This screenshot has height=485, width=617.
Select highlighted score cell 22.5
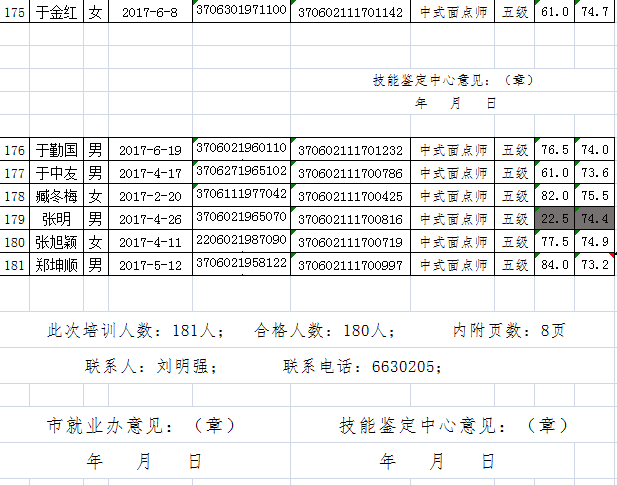[554, 218]
